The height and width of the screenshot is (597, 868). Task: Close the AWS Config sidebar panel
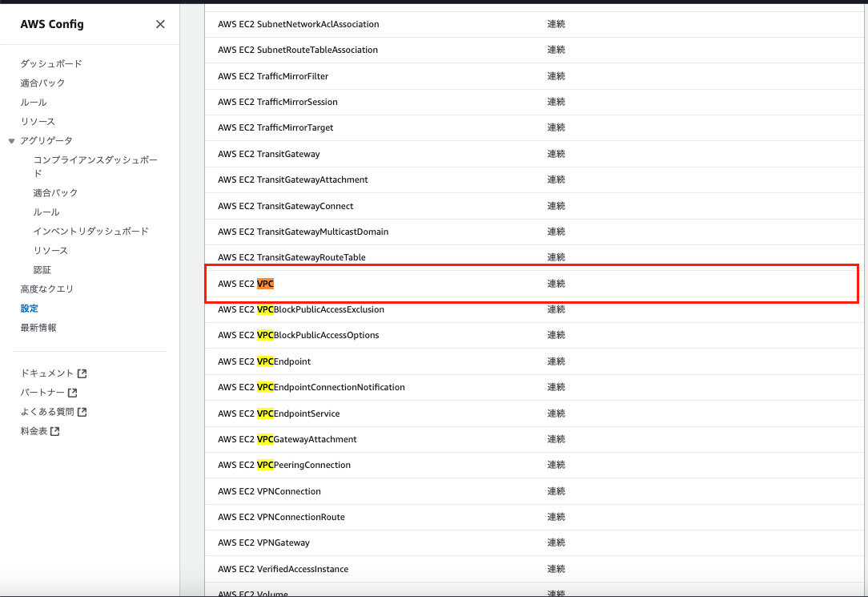[160, 24]
